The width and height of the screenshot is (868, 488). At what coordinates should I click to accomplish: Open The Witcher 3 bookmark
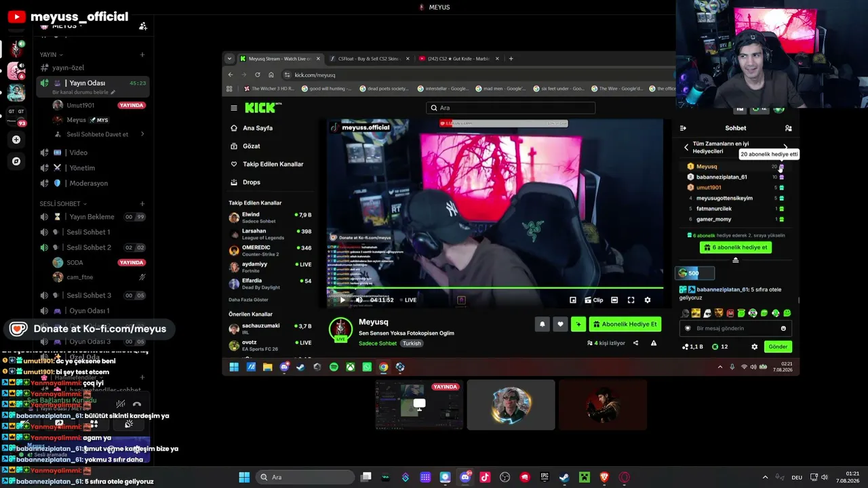pyautogui.click(x=268, y=89)
